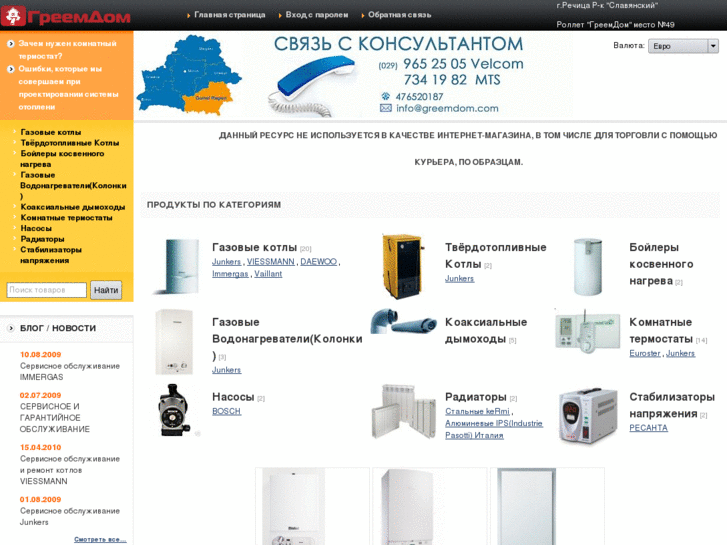Screen dimensions: 727x545
Task: Open the Валюта currency dropdown
Action: pos(683,46)
